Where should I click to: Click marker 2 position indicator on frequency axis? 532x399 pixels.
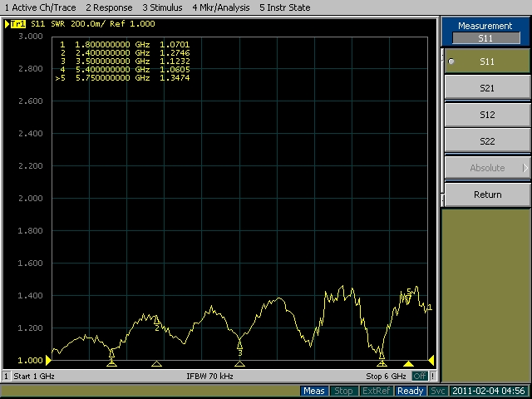156,364
